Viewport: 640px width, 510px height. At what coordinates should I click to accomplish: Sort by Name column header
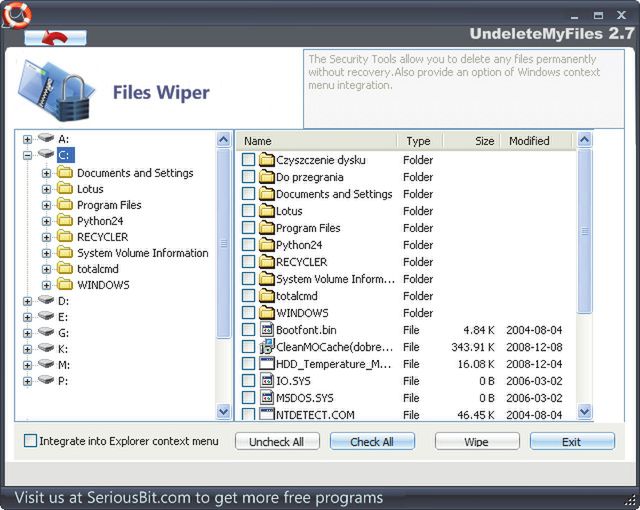pos(317,141)
